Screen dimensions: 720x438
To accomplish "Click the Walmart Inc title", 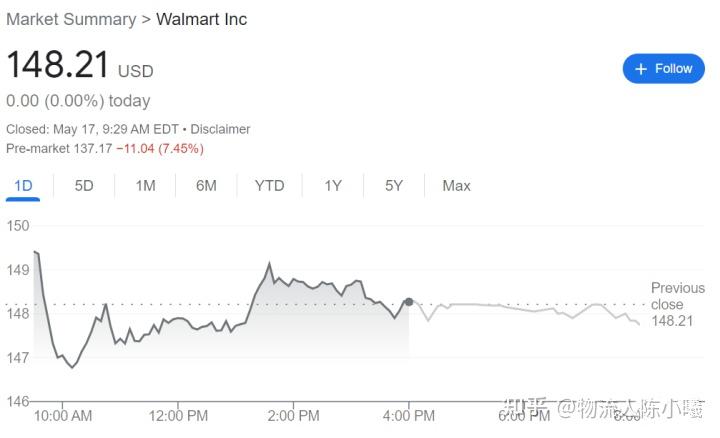I will point(201,19).
